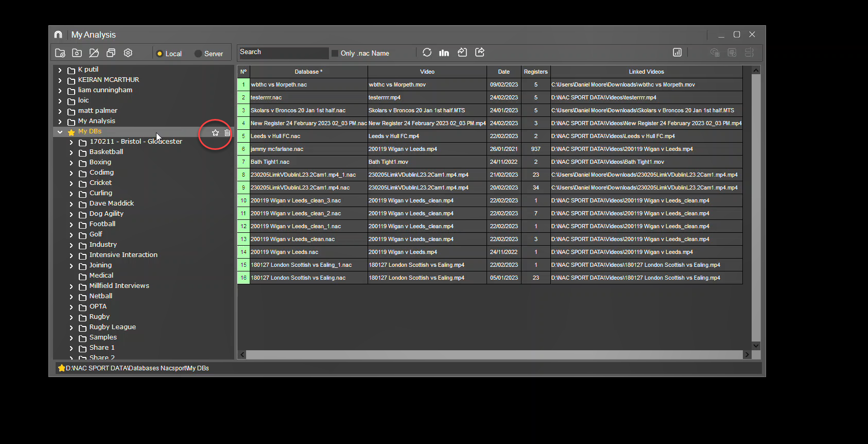Select 200119 Wigan v Leeds.nac database
The image size is (868, 444).
[x=308, y=252]
